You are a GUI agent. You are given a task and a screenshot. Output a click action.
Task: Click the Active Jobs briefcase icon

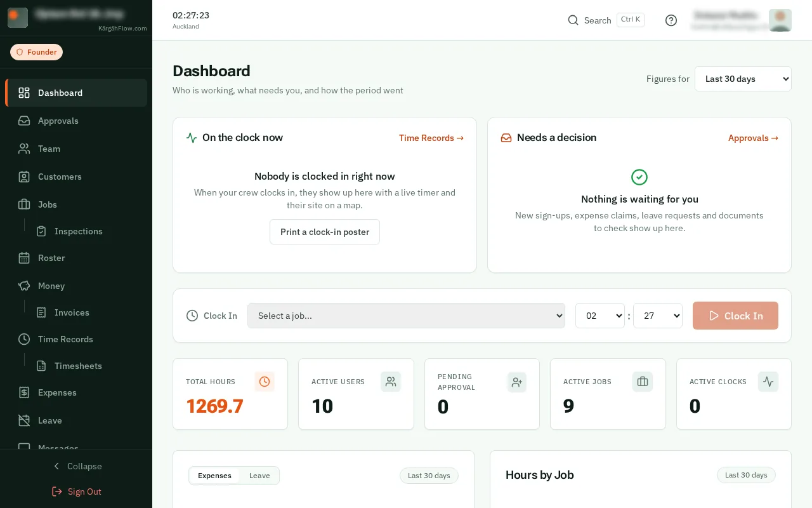(x=643, y=382)
